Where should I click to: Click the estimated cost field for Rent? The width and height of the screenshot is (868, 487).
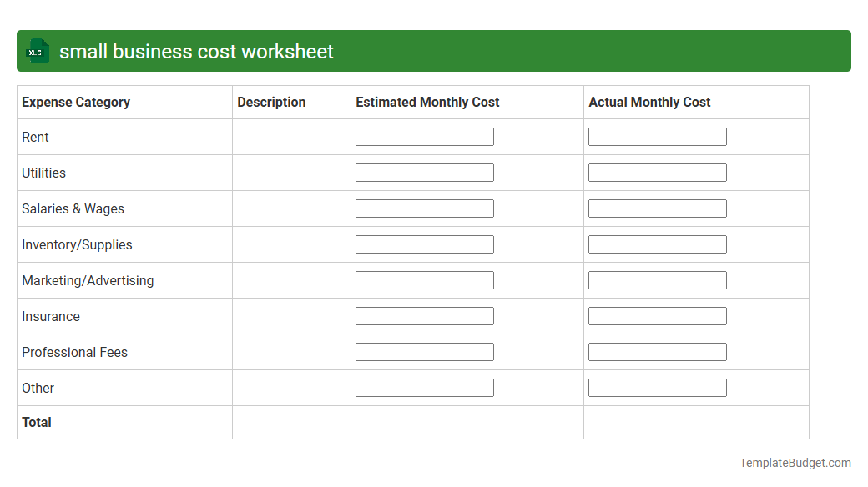[424, 136]
